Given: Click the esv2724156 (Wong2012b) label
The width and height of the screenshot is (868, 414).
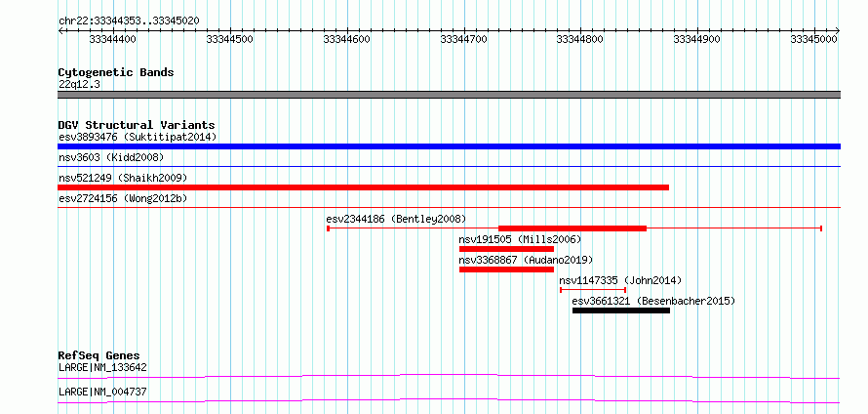Looking at the screenshot, I should [123, 198].
